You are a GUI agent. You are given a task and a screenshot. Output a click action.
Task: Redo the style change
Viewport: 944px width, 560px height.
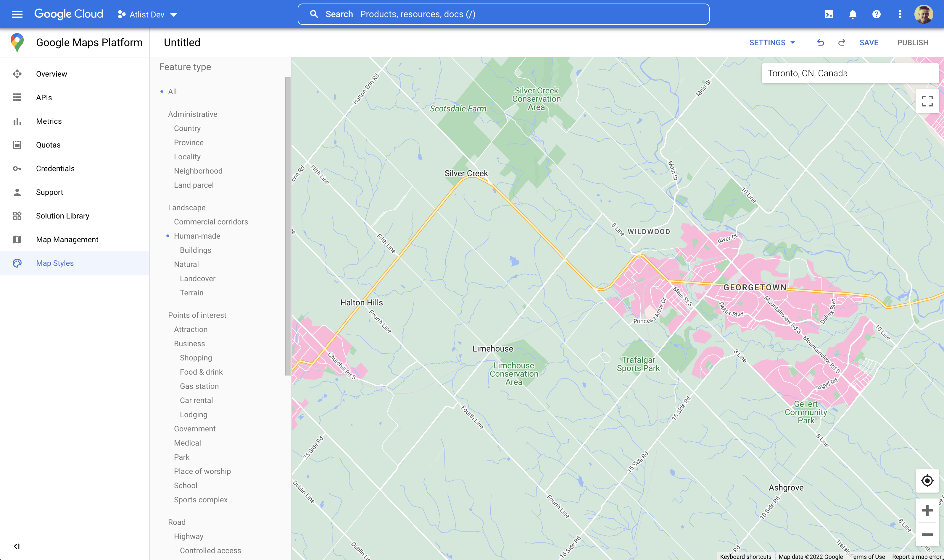point(842,42)
